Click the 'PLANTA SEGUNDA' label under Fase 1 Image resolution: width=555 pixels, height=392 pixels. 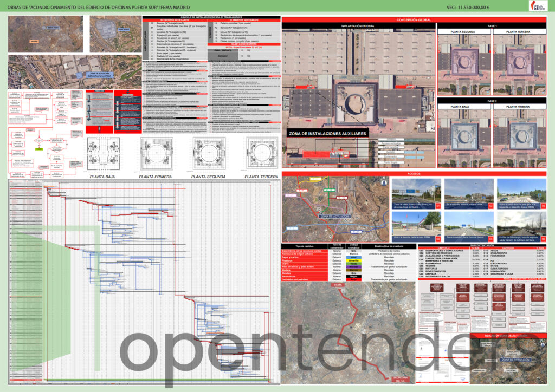click(x=463, y=32)
